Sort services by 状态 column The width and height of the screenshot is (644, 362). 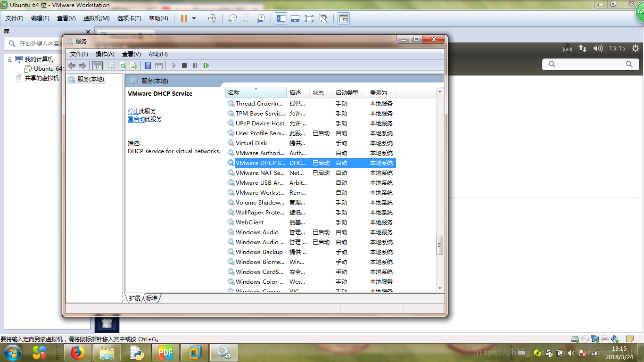321,92
